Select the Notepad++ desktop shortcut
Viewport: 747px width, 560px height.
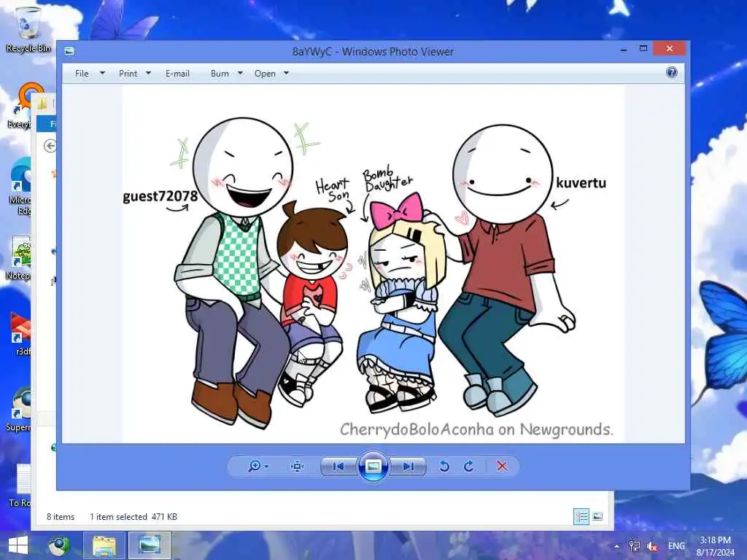tap(19, 257)
